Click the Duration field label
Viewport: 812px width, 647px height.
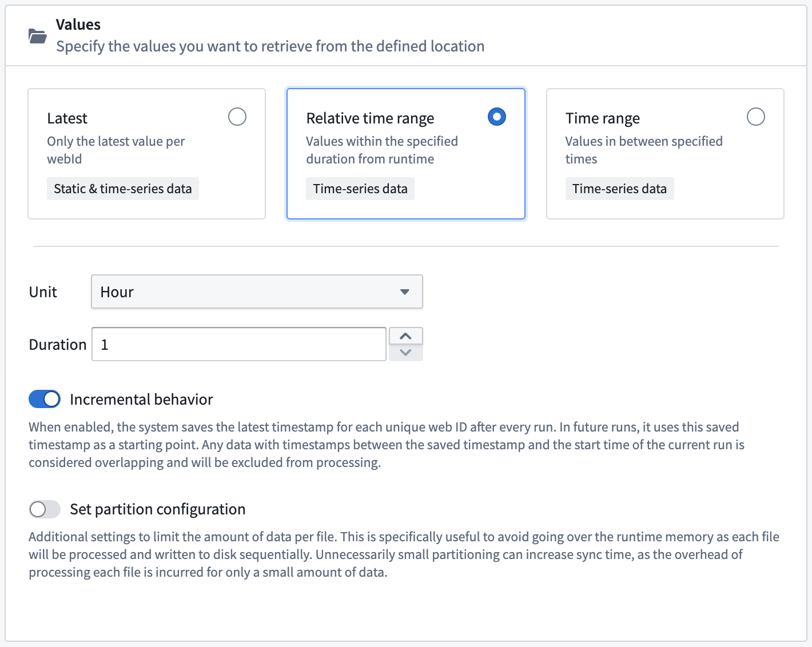58,344
